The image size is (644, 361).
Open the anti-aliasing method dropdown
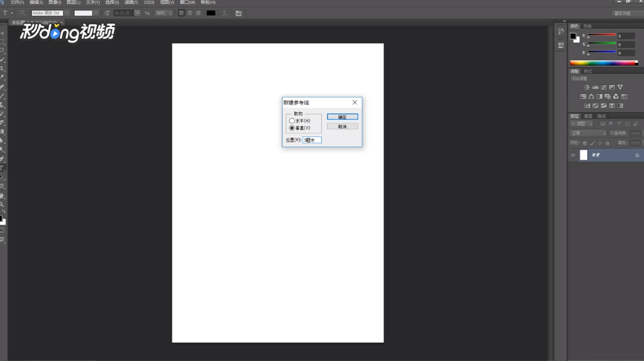tap(163, 13)
